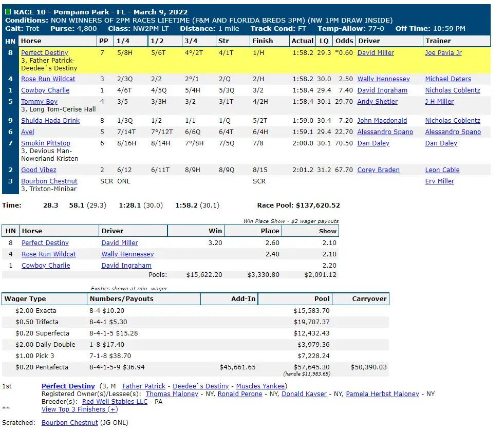Viewport: 504px width, 430px height.
Task: Open Rose Run Wildcat in results table
Action: 48,79
